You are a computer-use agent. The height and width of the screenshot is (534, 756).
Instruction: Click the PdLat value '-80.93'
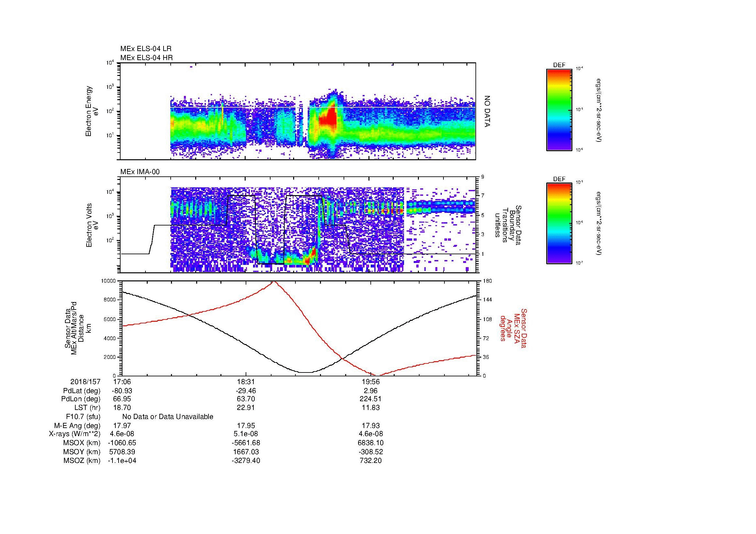coord(122,391)
